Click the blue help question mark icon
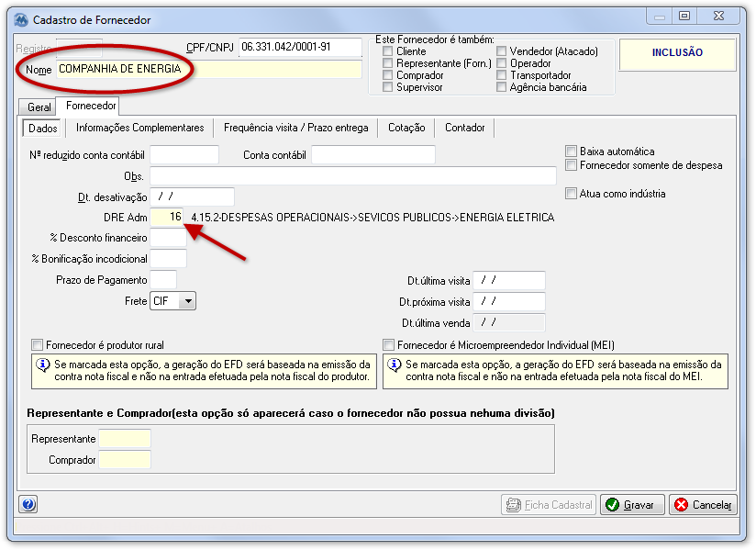756x550 pixels. [28, 505]
